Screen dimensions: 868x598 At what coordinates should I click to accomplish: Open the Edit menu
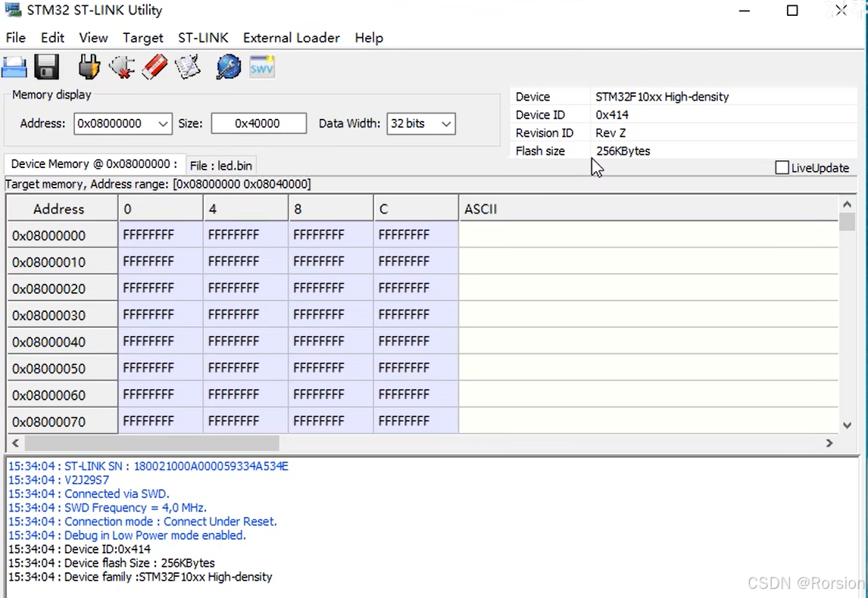pyautogui.click(x=52, y=38)
